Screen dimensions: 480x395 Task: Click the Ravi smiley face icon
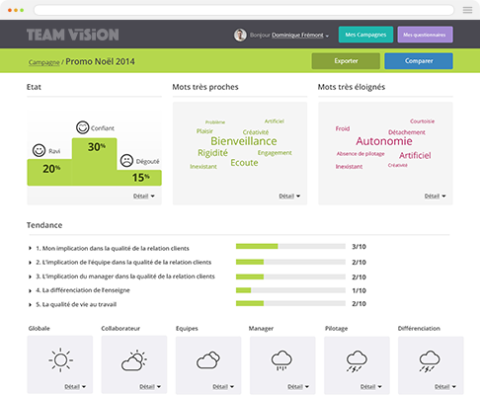[39, 150]
